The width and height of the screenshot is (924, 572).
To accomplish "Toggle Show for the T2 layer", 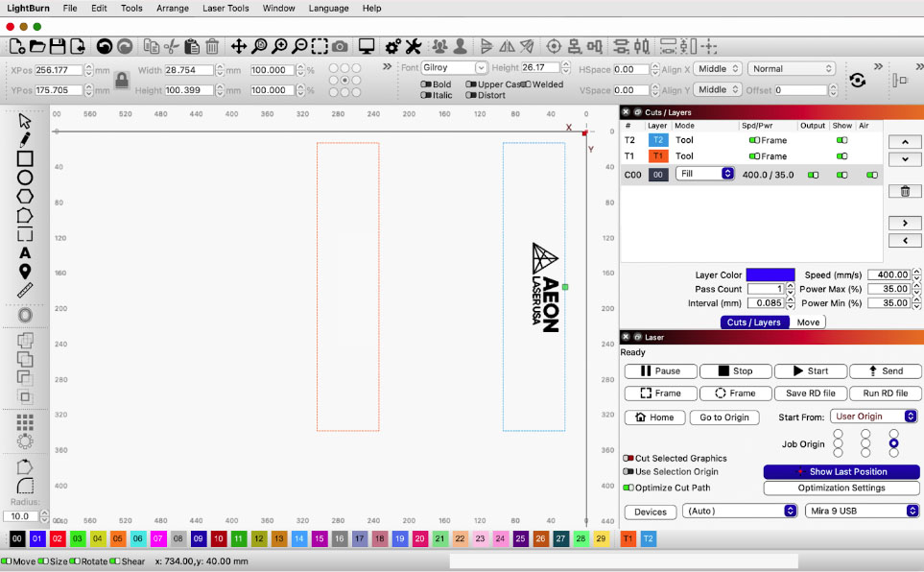I will pos(842,140).
